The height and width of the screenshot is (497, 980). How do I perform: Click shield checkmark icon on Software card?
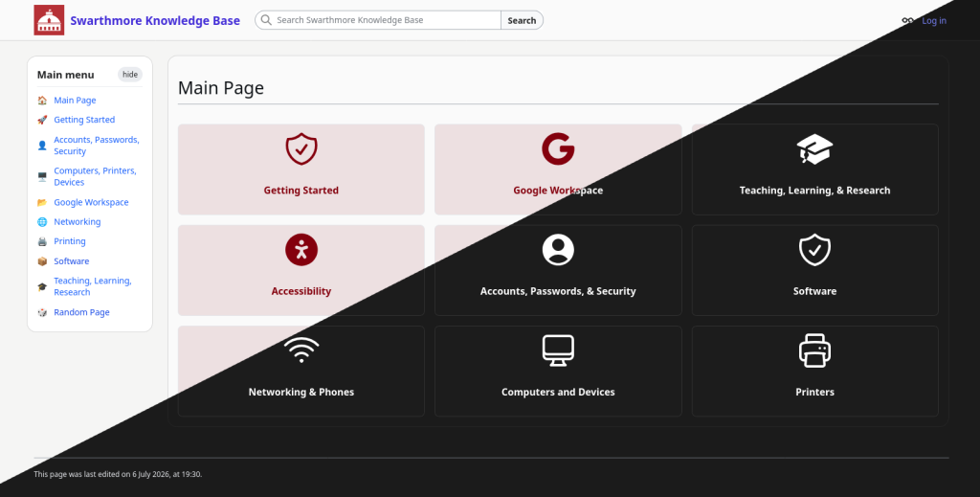coord(815,249)
